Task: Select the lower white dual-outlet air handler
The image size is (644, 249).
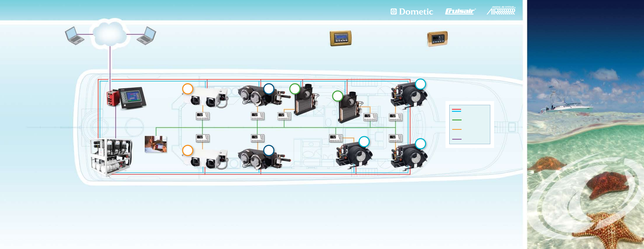Action: [x=205, y=159]
